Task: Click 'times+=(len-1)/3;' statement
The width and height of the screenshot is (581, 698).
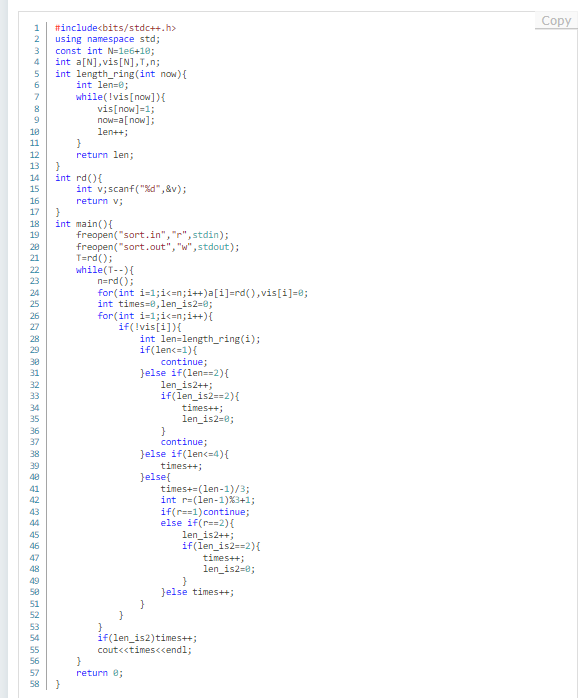Action: [205, 488]
